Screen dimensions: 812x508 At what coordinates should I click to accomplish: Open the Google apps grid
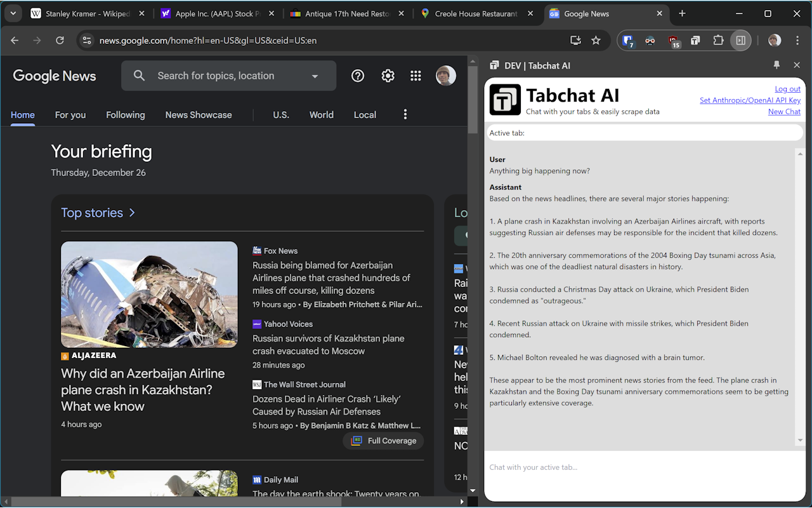coord(416,76)
